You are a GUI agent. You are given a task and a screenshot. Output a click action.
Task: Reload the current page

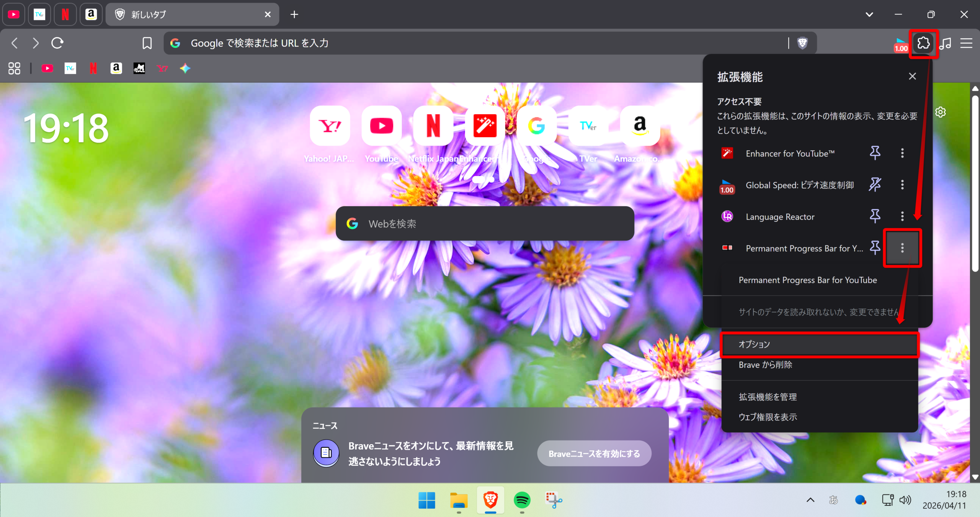click(x=57, y=43)
